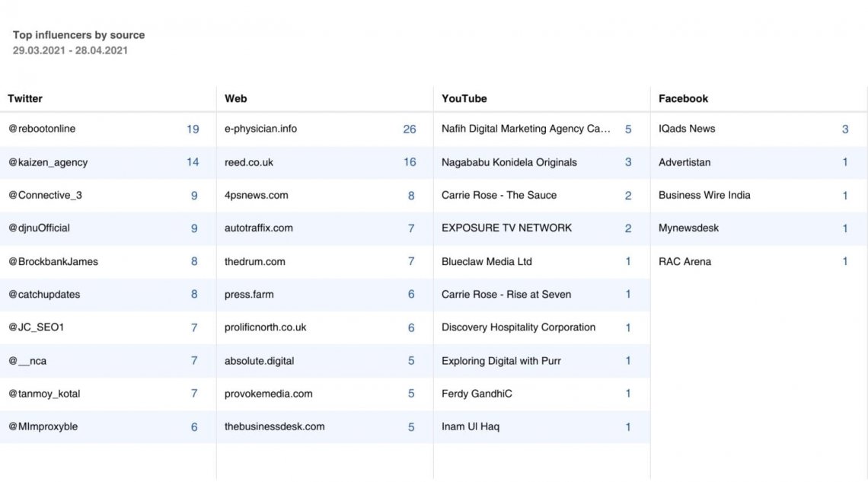
Task: Click RAC Arena Facebook entry
Action: pos(685,261)
